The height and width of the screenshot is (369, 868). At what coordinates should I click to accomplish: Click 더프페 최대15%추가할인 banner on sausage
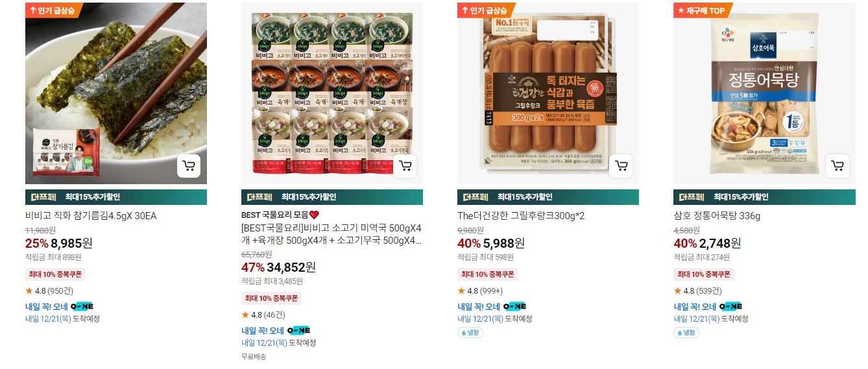[548, 197]
